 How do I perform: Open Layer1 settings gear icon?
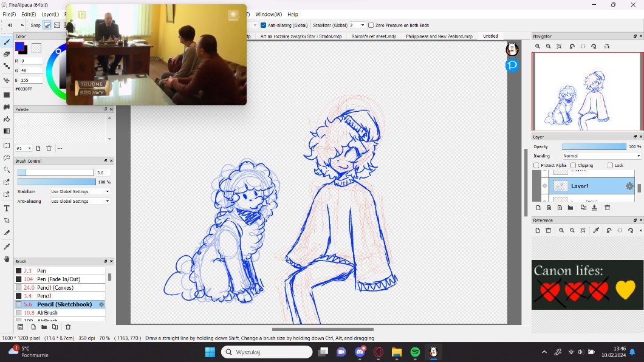[629, 186]
